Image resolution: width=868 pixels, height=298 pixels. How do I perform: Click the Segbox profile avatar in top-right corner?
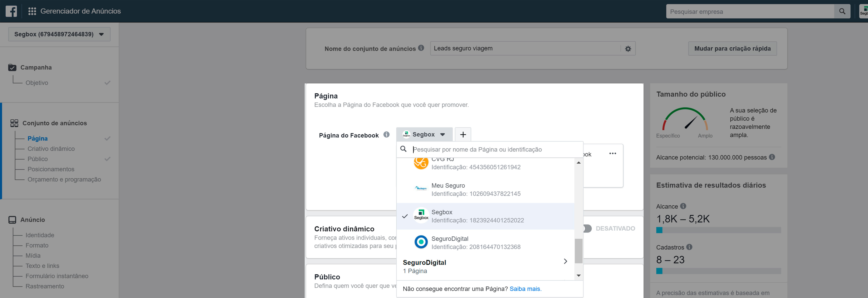click(x=864, y=11)
